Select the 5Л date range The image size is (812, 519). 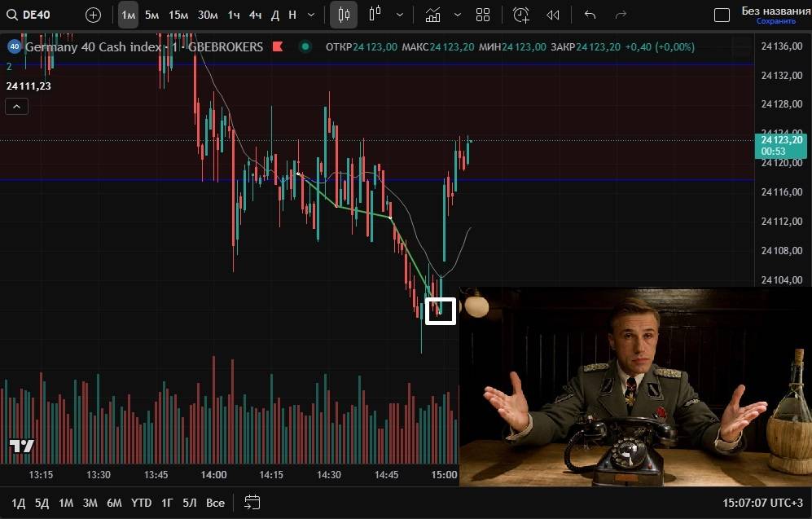(190, 503)
